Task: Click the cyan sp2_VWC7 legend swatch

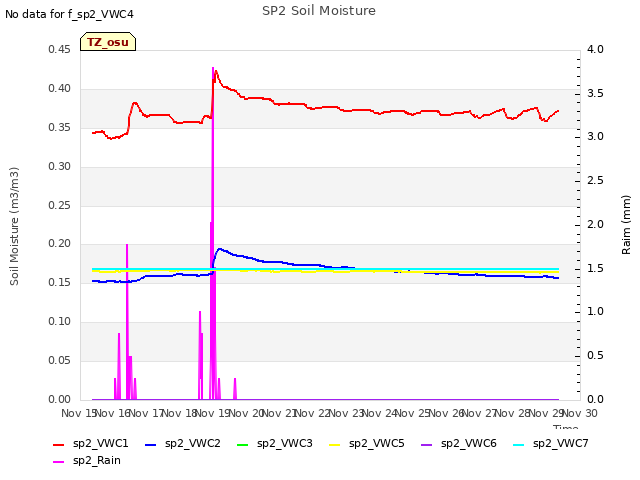Action: point(518,444)
